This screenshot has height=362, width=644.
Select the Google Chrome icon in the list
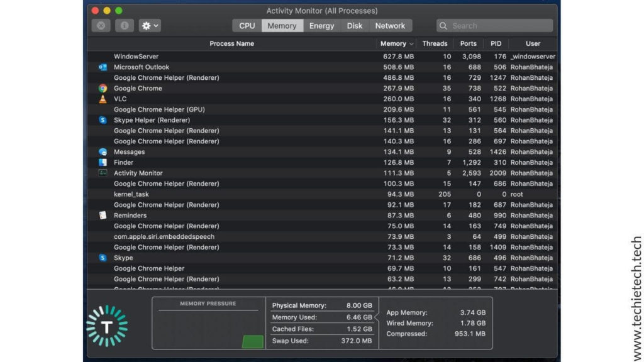tap(102, 88)
